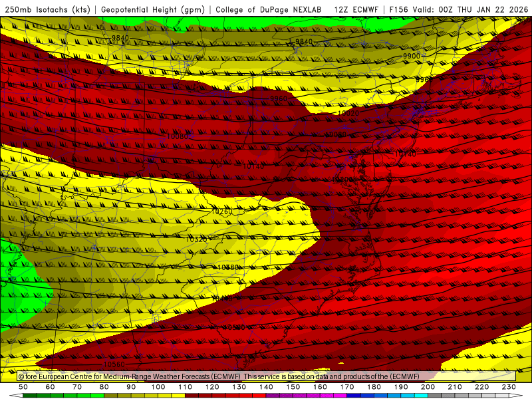
Task: Click the 110 value on the color scale
Action: click(186, 387)
